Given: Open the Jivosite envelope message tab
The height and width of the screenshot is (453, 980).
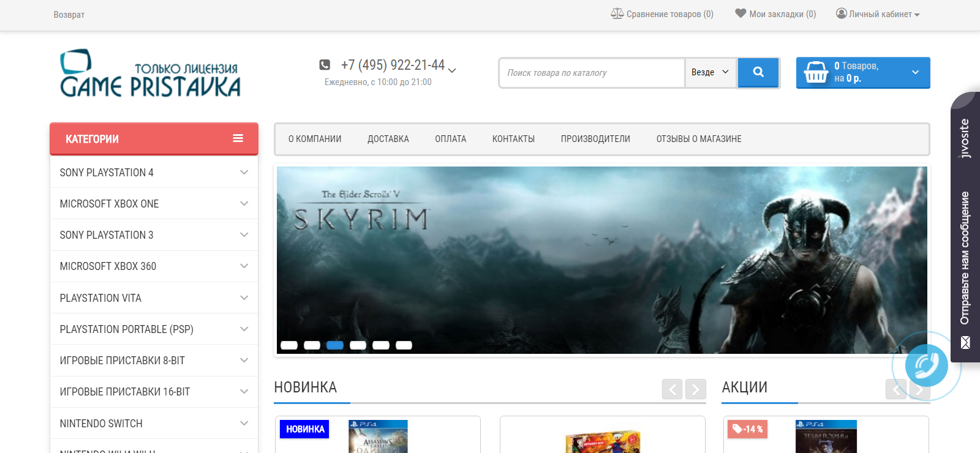Looking at the screenshot, I should (965, 342).
